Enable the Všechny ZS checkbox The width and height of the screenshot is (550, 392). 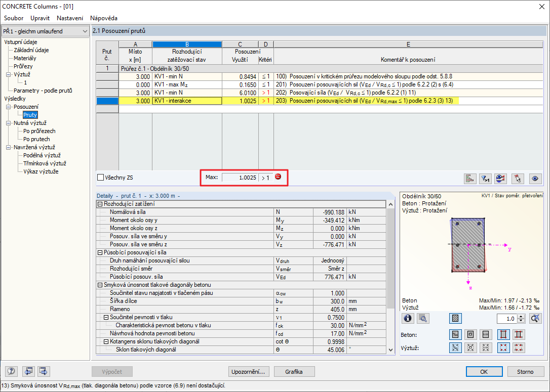[x=100, y=177]
